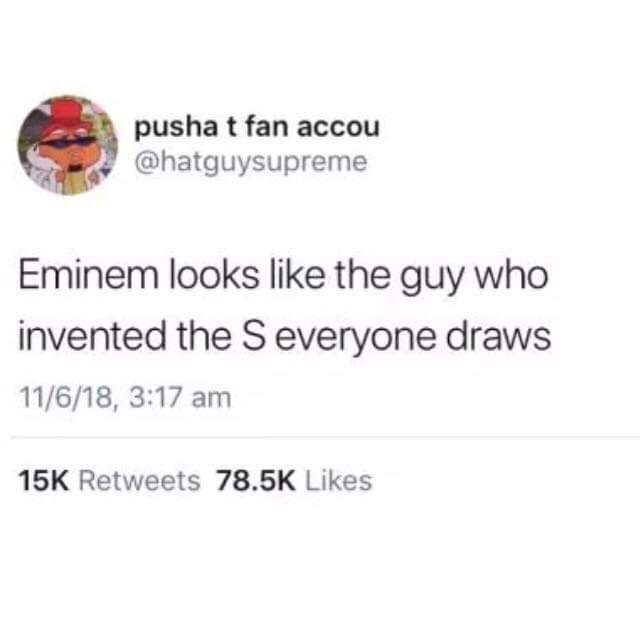Image resolution: width=640 pixels, height=618 pixels.
Task: View the 'Likes' label list
Action: pos(338,480)
